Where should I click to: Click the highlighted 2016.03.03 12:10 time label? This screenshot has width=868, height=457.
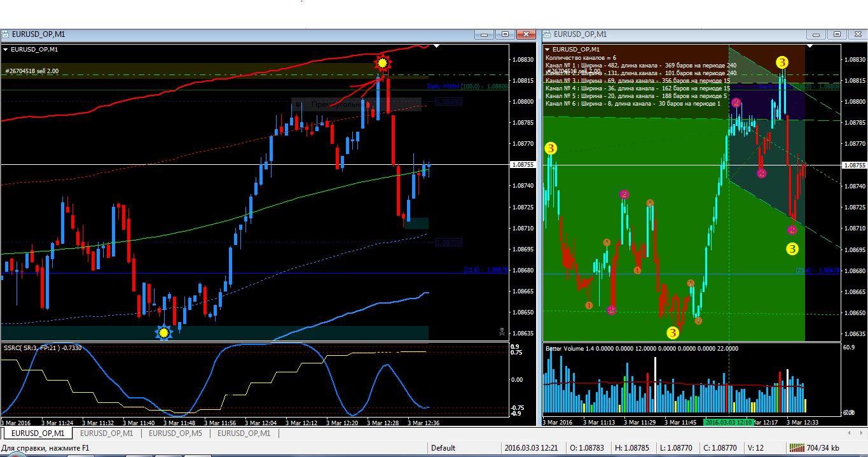(x=729, y=422)
